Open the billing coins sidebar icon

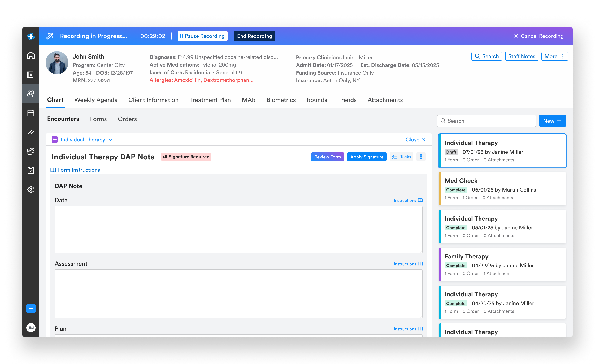click(31, 151)
